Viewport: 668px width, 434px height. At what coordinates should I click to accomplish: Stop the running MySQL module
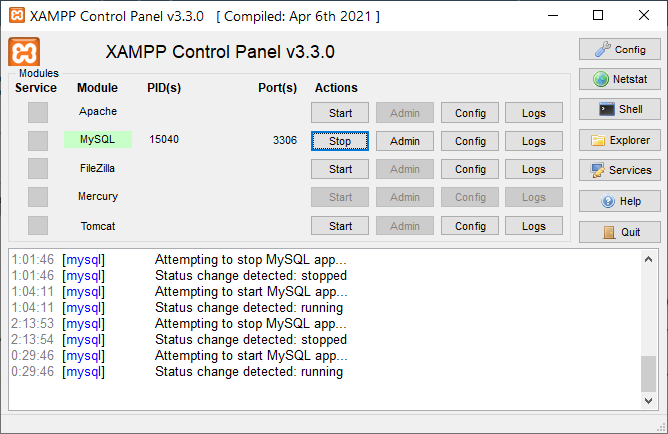pos(340,141)
